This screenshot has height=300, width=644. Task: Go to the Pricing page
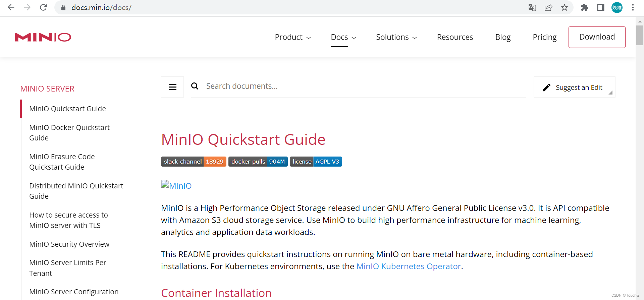[x=544, y=37]
